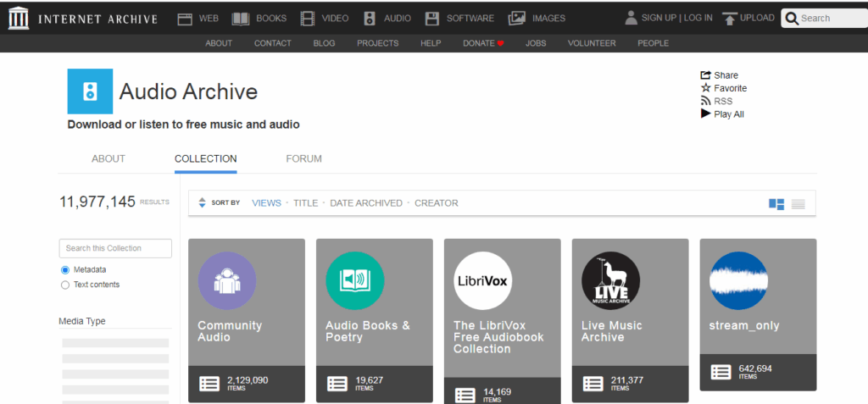Viewport: 868px width, 404px height.
Task: Open the Help menu link
Action: [x=431, y=43]
